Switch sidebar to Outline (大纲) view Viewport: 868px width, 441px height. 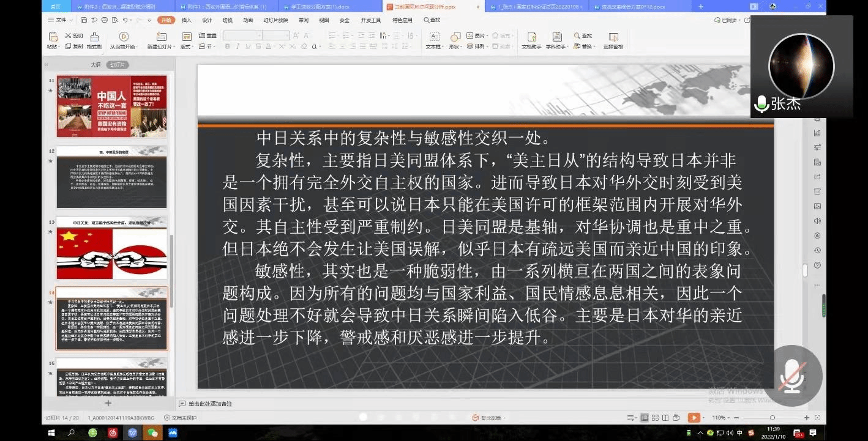[95, 64]
